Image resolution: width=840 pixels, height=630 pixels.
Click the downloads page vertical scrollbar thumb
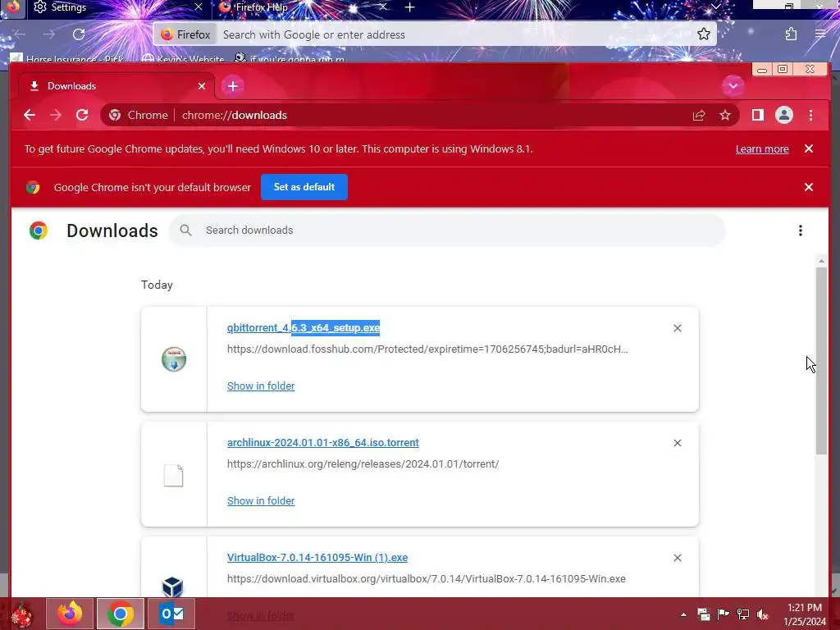coord(821,361)
